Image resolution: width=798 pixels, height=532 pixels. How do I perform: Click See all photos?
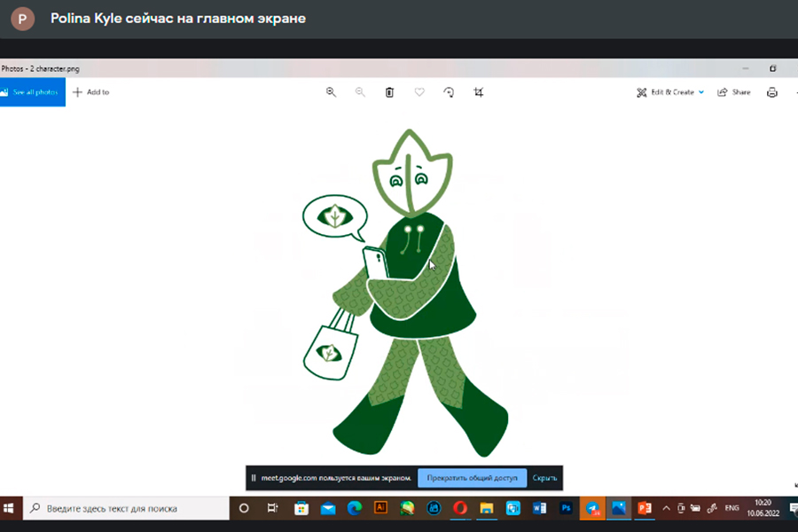(x=32, y=92)
